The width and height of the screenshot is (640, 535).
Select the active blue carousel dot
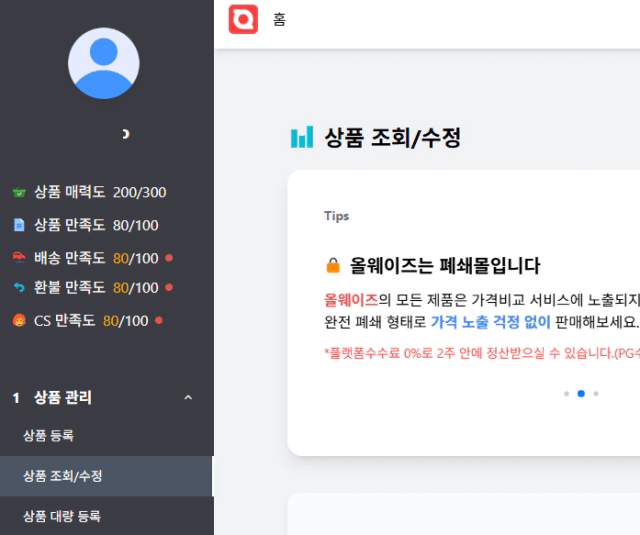tap(581, 394)
